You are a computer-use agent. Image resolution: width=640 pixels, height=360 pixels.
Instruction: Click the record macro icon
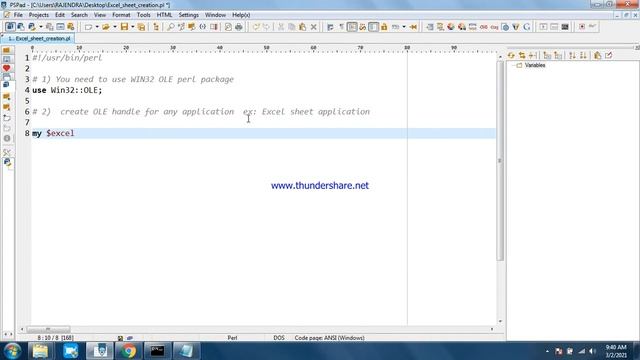tap(582, 27)
